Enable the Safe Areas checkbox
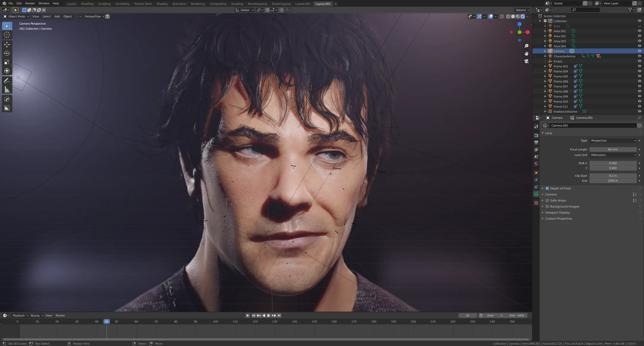The height and width of the screenshot is (346, 644). tap(547, 200)
